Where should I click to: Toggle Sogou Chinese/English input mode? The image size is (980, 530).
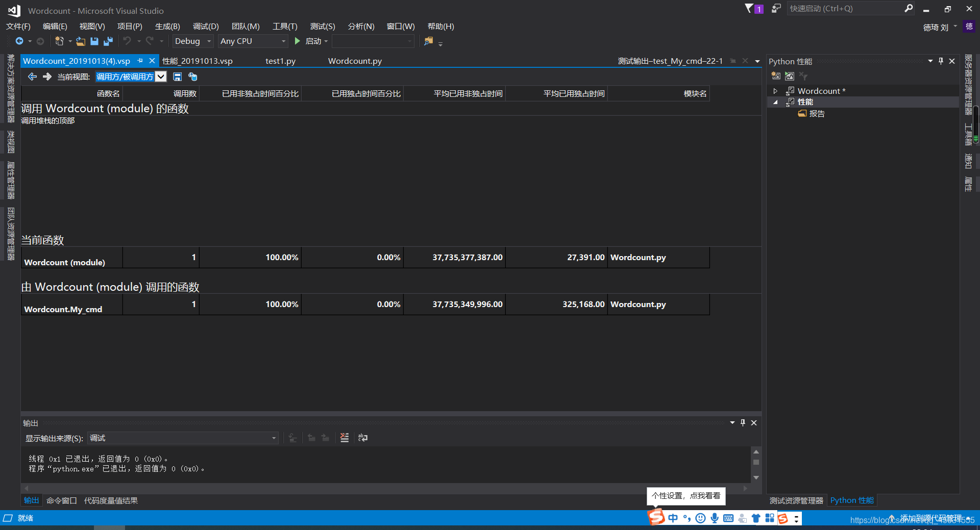click(673, 518)
